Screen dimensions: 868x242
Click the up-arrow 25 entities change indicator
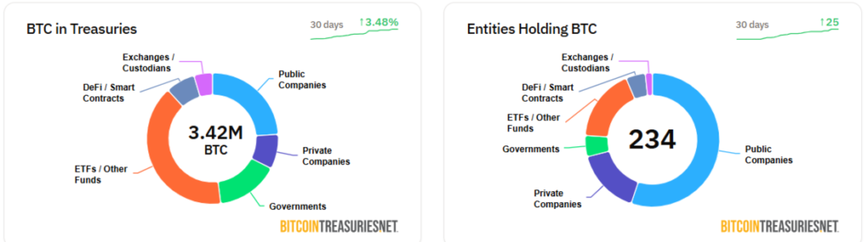coord(829,22)
